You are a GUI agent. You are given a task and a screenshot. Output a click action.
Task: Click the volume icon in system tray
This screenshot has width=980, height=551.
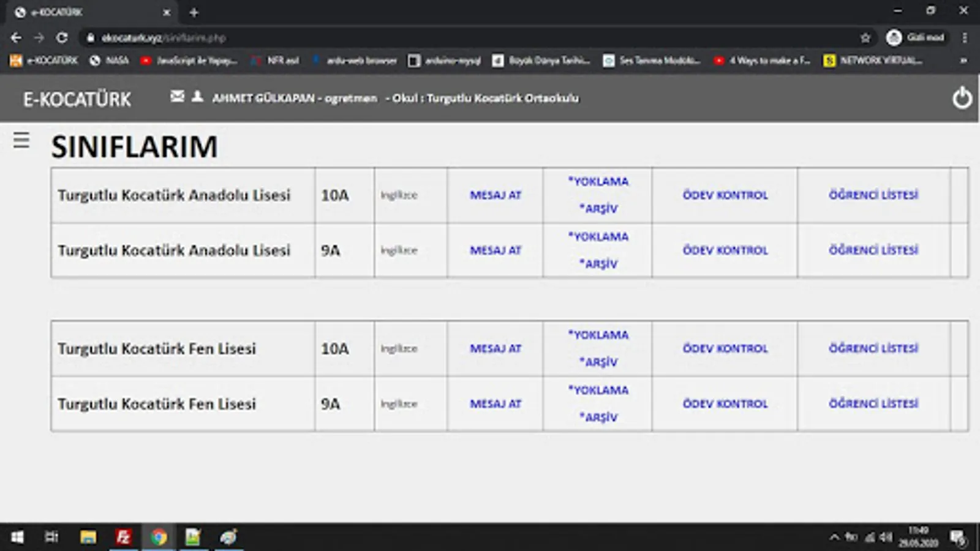886,538
